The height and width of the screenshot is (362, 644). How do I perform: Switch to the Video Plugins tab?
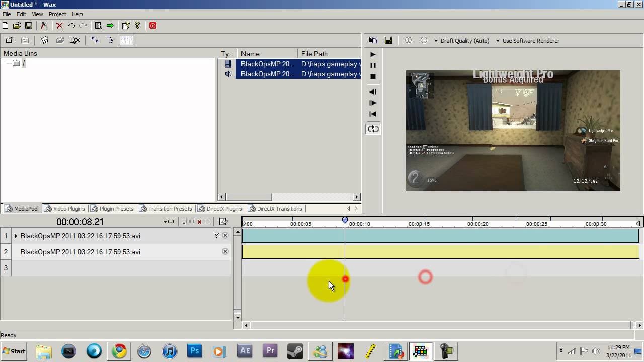[x=64, y=209]
